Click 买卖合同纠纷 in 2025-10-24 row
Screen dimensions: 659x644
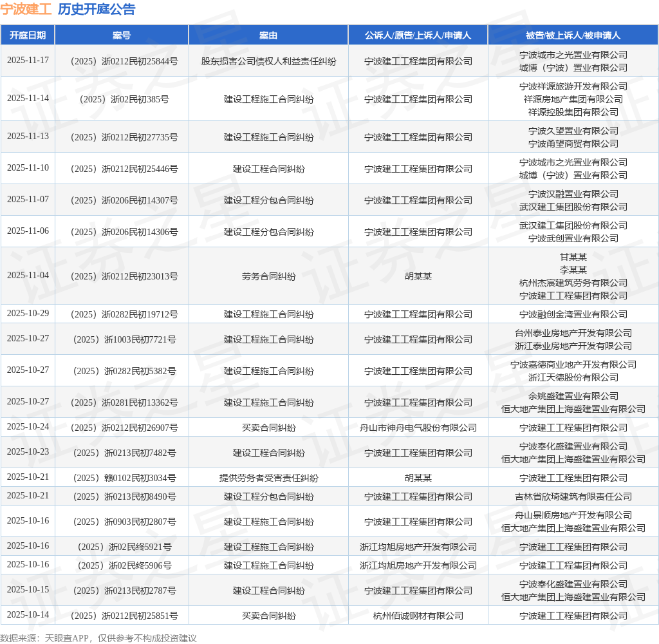point(268,428)
